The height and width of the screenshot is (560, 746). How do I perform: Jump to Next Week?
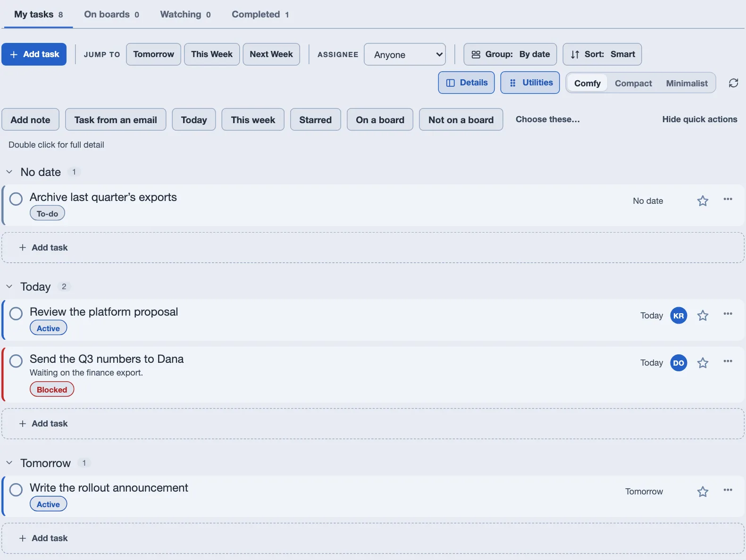[271, 54]
